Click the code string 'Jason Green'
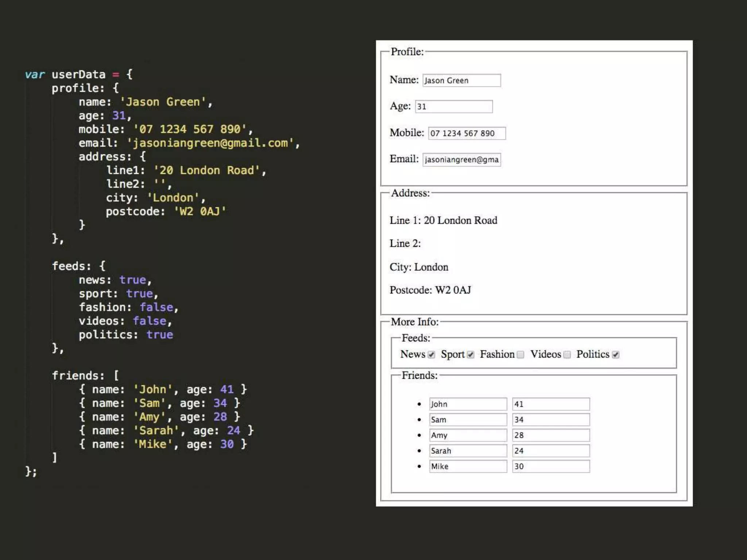Image resolution: width=747 pixels, height=560 pixels. 163,102
